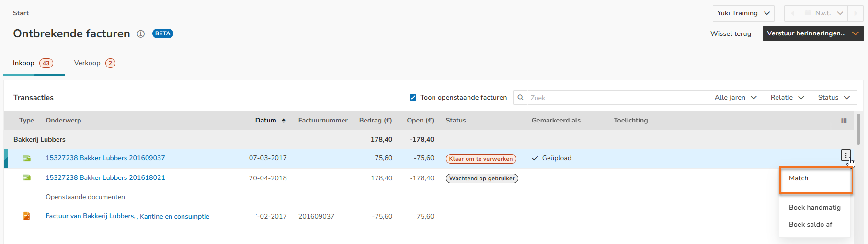The image size is (868, 244).
Task: Open the Yuki Training dropdown
Action: point(743,13)
